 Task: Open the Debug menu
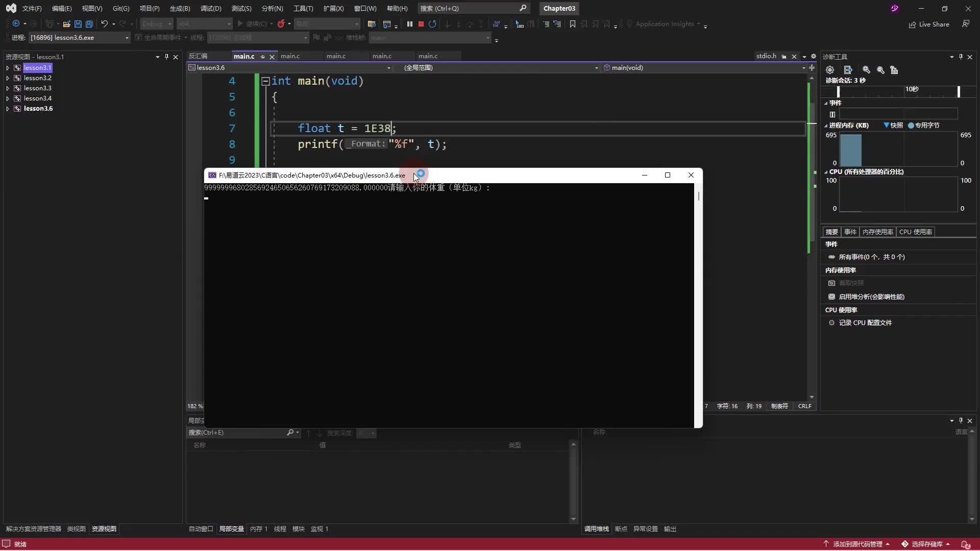click(211, 8)
